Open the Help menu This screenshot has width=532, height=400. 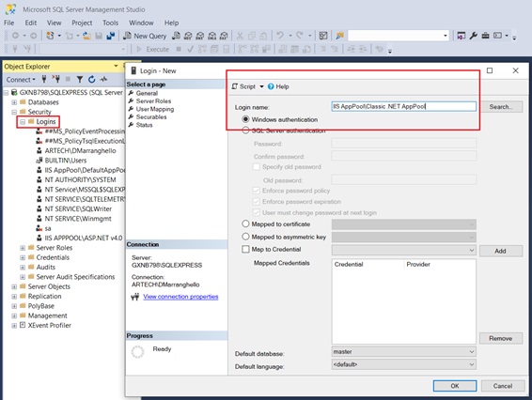tap(171, 23)
